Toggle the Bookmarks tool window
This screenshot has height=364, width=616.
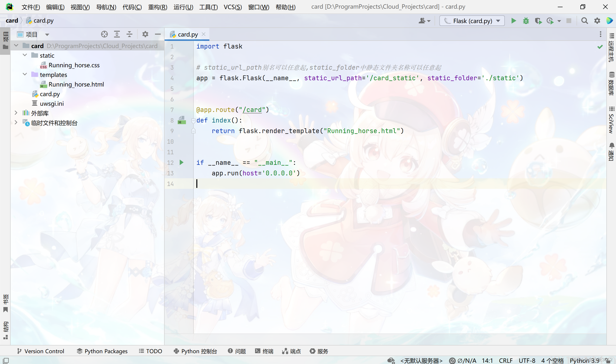click(x=5, y=303)
